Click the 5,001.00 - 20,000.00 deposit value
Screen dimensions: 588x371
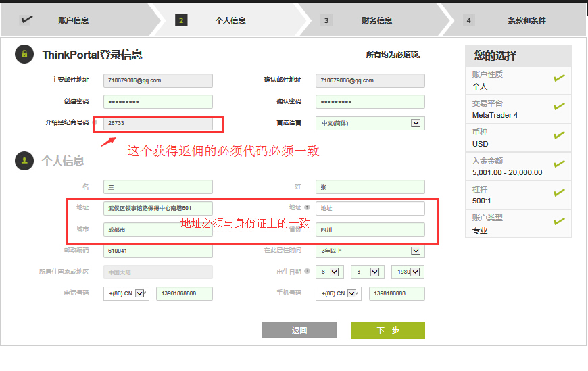tap(507, 172)
